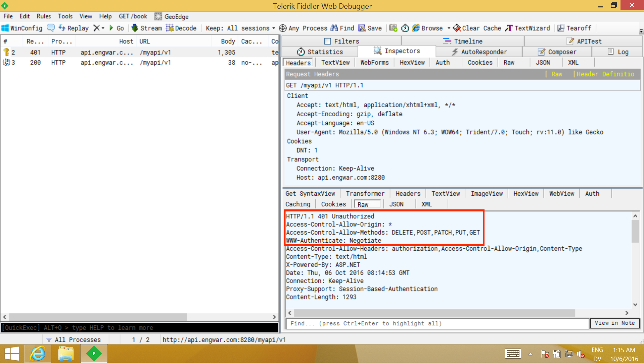This screenshot has width=644, height=363.
Task: Open the Remove dropdown arrow
Action: (103, 28)
